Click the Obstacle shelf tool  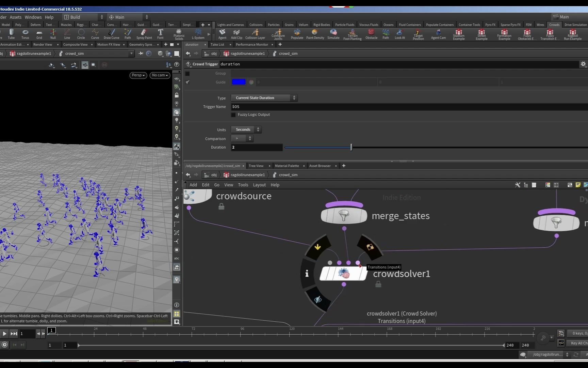pos(371,33)
